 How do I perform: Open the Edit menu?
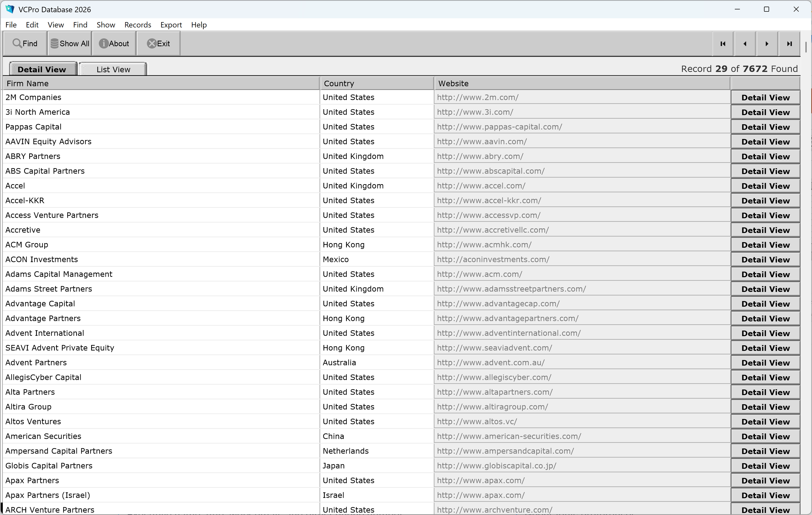(32, 25)
